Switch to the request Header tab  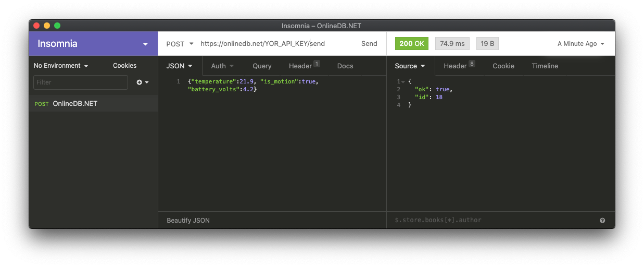[x=304, y=66]
